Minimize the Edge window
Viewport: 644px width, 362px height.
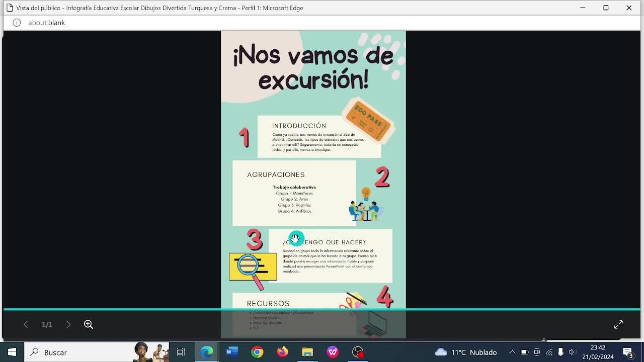(583, 8)
